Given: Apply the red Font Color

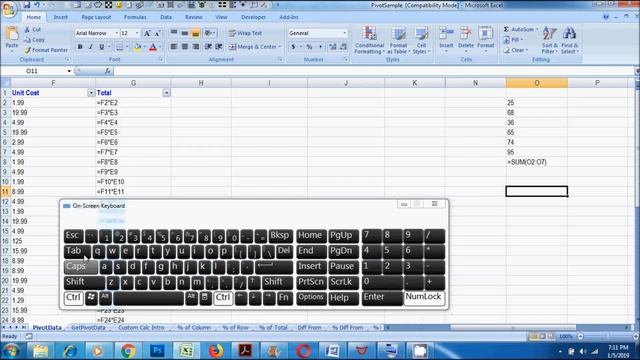Looking at the screenshot, I should tap(153, 47).
